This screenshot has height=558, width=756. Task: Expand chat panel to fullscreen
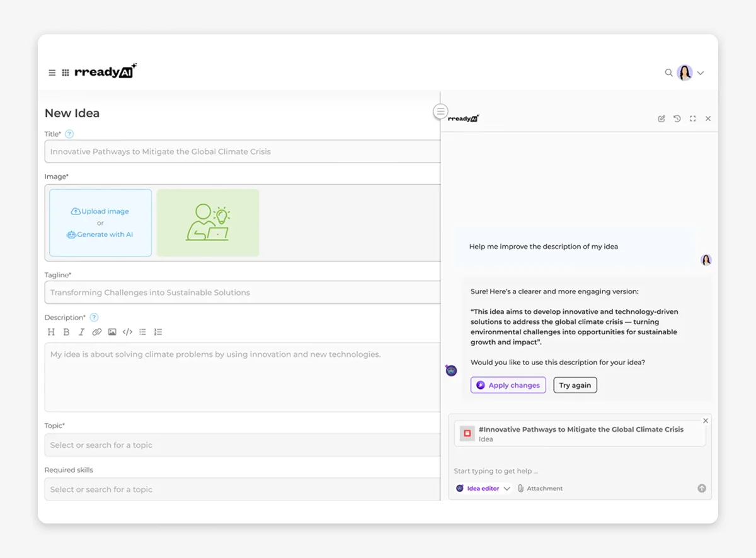693,119
